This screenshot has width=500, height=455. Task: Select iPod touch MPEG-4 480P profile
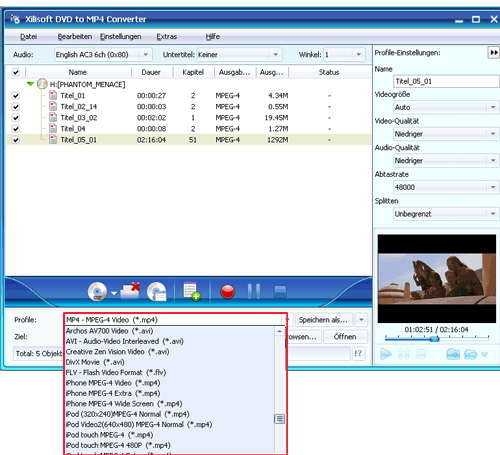coord(170,445)
